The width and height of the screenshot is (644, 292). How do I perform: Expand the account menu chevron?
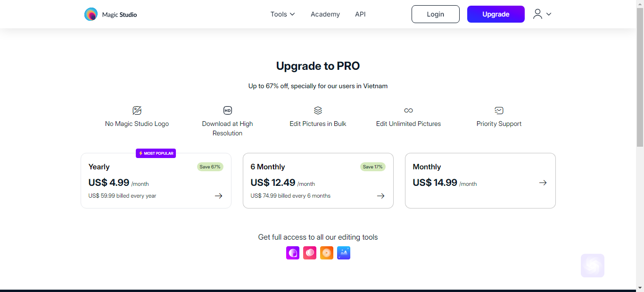(549, 14)
